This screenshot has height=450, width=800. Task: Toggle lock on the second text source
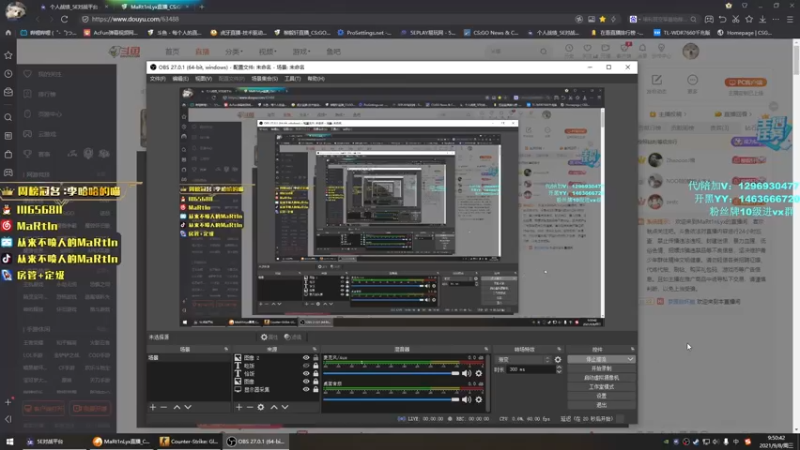pyautogui.click(x=315, y=366)
